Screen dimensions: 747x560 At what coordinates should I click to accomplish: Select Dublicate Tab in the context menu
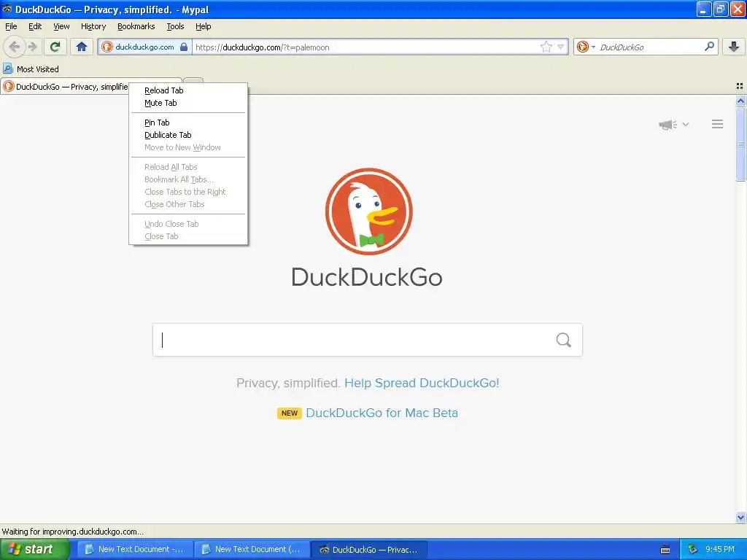pos(188,135)
